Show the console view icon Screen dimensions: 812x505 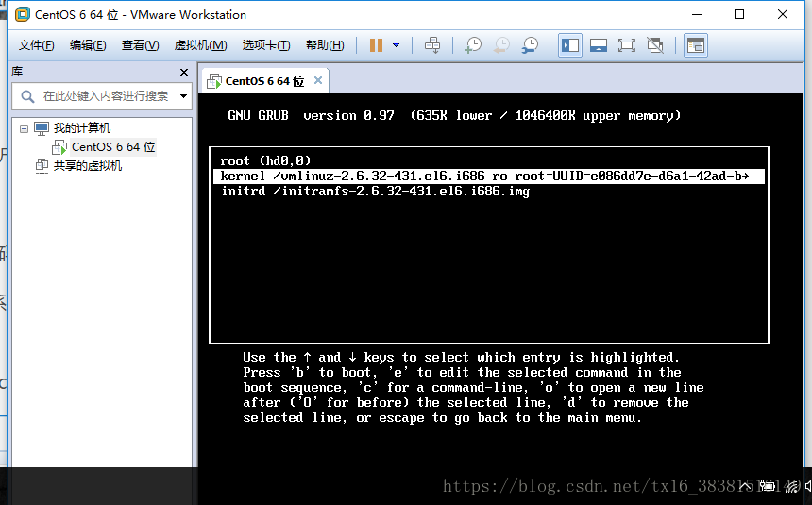click(x=696, y=45)
